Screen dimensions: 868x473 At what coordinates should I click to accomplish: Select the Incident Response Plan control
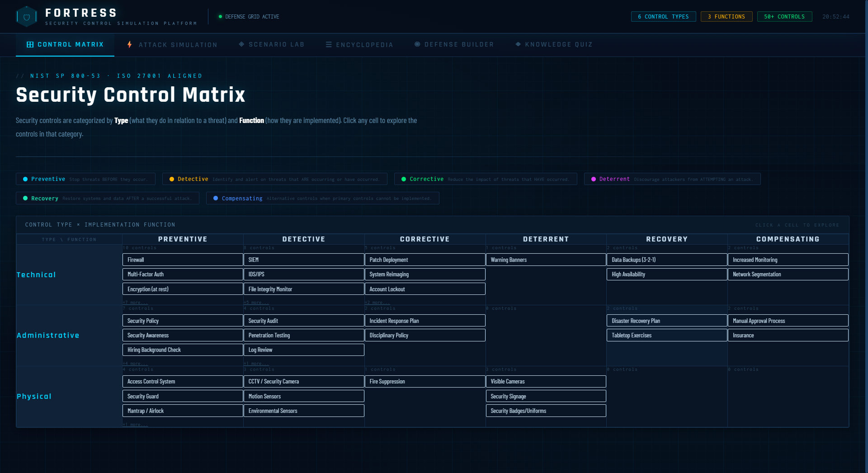pyautogui.click(x=425, y=321)
